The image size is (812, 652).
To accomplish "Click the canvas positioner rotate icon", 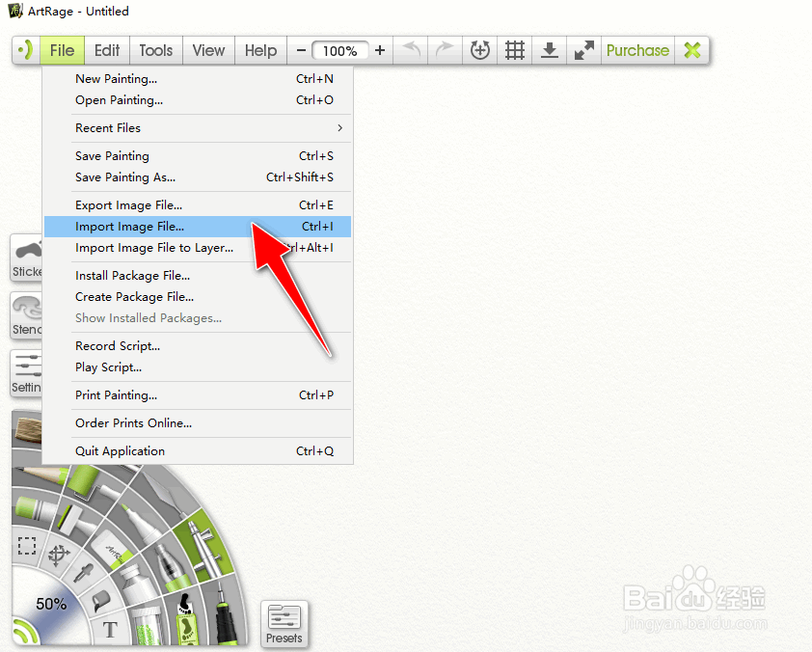I will [480, 50].
